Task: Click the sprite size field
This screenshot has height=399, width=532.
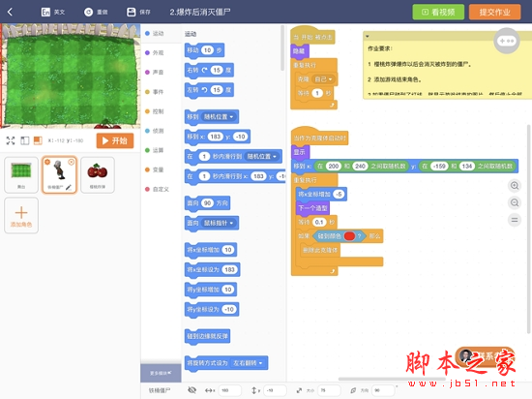Action: (330, 390)
